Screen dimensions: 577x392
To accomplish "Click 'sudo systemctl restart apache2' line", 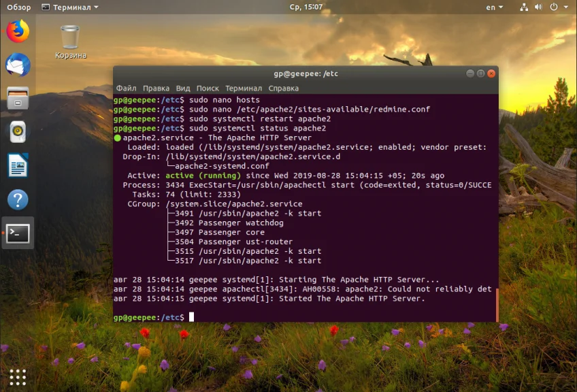I will click(x=260, y=119).
